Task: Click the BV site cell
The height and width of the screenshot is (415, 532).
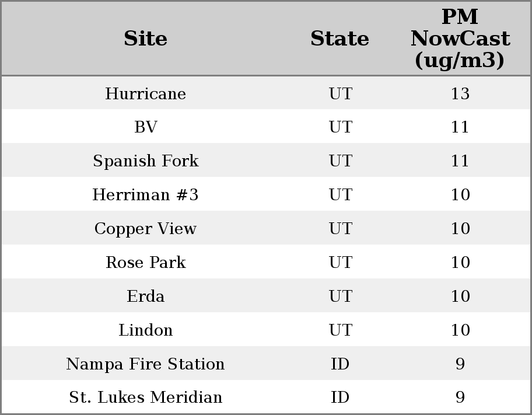Action: (x=145, y=127)
